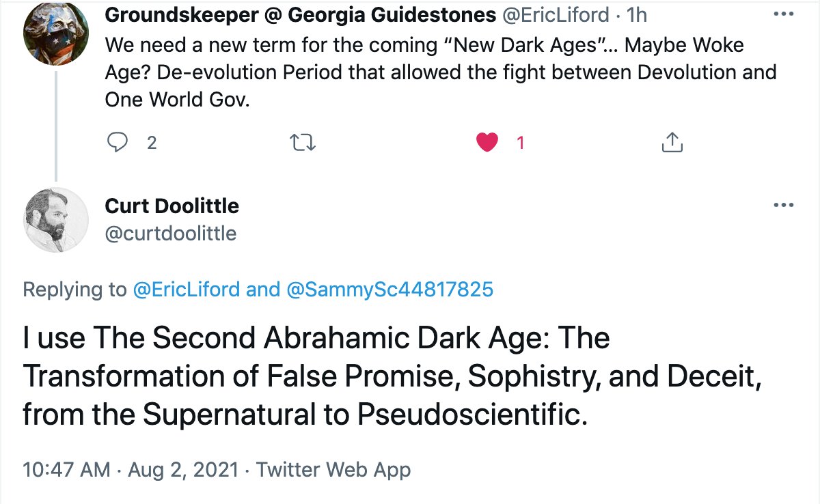Go to the @curtdoolittle handle
Viewport: 820px width, 504px height.
tap(170, 233)
